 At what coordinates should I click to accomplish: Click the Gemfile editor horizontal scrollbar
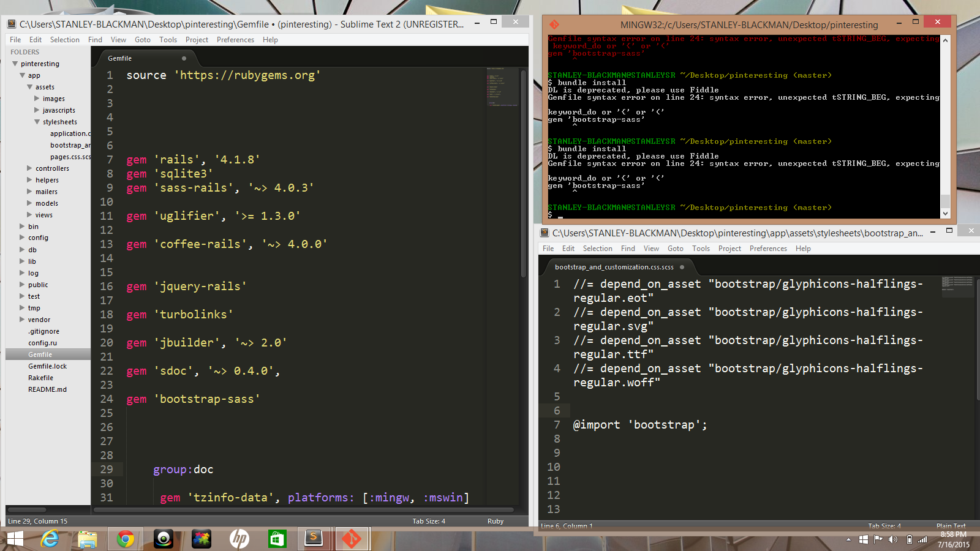point(304,509)
